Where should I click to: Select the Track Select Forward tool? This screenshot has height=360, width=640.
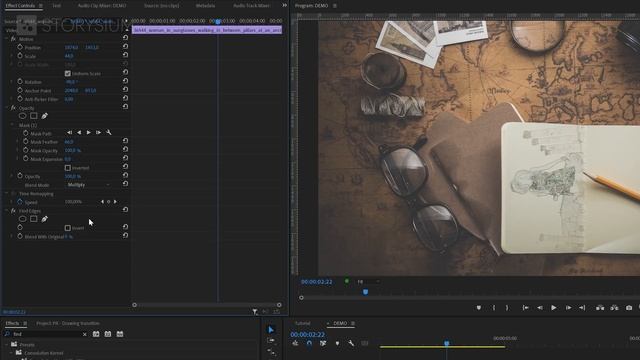pos(271,340)
